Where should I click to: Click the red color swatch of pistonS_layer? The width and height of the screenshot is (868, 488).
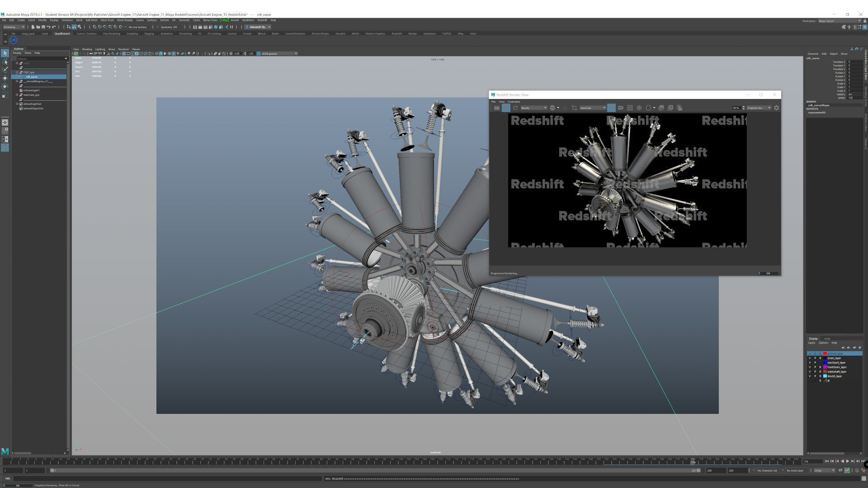pos(825,353)
